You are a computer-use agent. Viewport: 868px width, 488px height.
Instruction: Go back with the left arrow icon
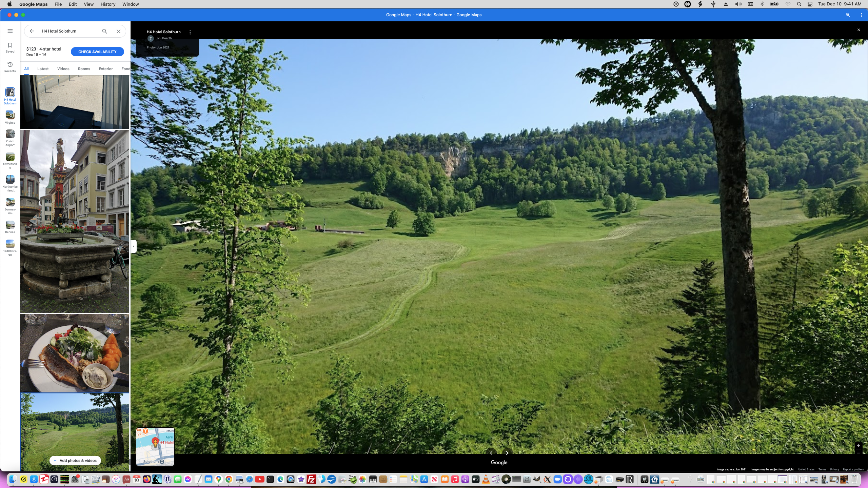click(32, 31)
